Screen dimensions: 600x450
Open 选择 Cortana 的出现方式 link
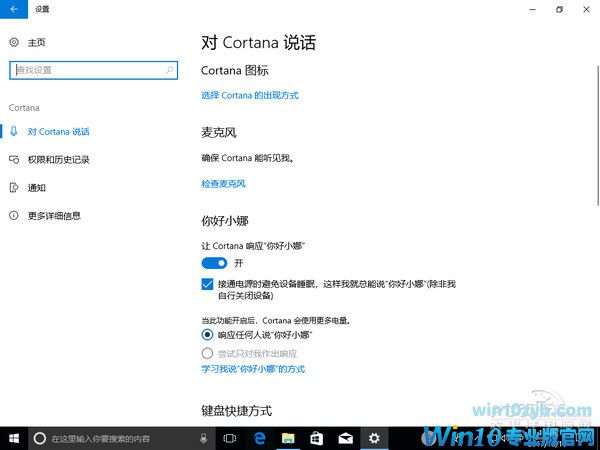pos(250,95)
